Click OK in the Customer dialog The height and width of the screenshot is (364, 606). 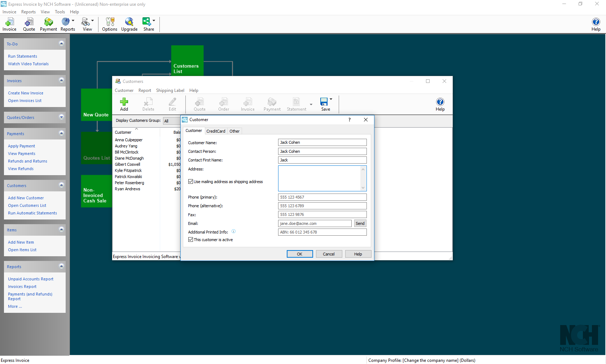coord(300,254)
